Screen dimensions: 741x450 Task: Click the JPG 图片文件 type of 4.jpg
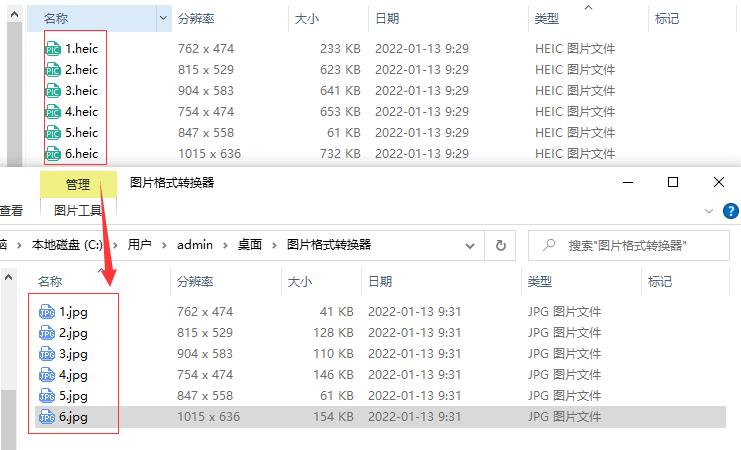pos(564,375)
